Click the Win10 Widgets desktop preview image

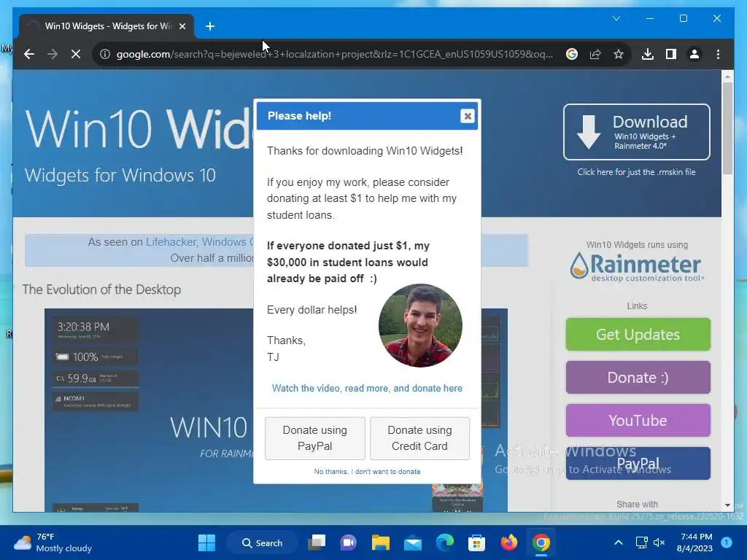[x=149, y=410]
